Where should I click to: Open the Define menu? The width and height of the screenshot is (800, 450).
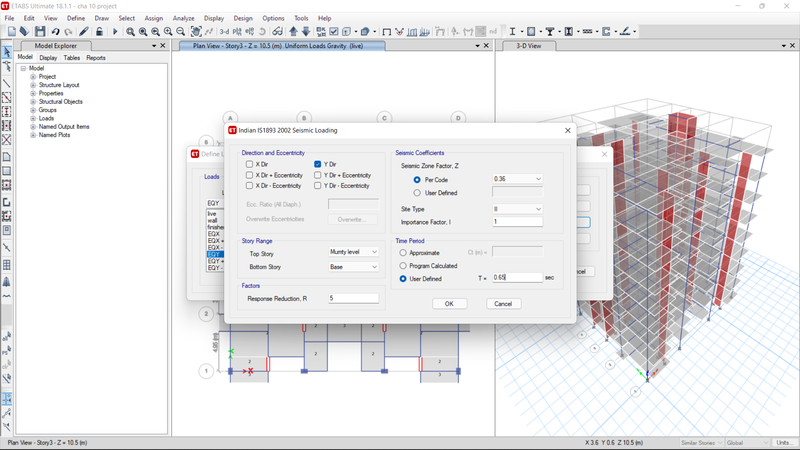[76, 18]
